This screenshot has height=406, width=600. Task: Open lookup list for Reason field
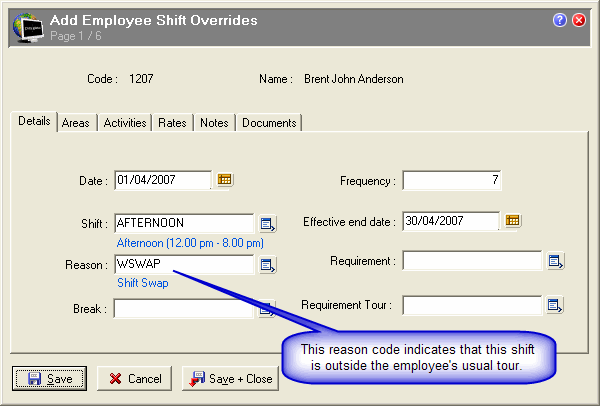[x=268, y=265]
